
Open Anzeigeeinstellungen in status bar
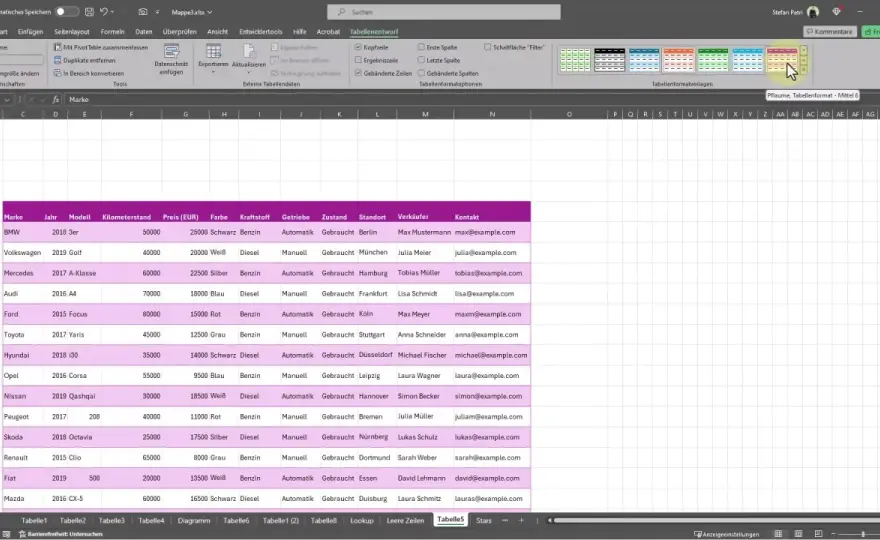pyautogui.click(x=727, y=534)
